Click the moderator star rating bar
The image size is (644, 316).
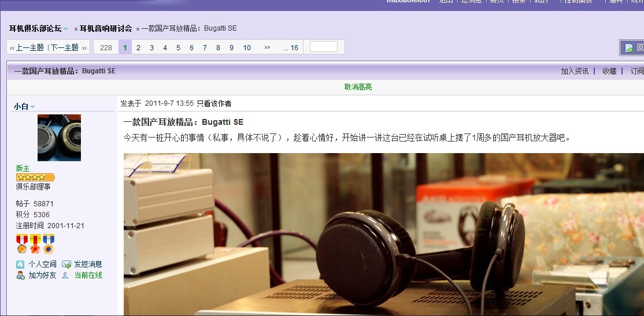[x=35, y=177]
